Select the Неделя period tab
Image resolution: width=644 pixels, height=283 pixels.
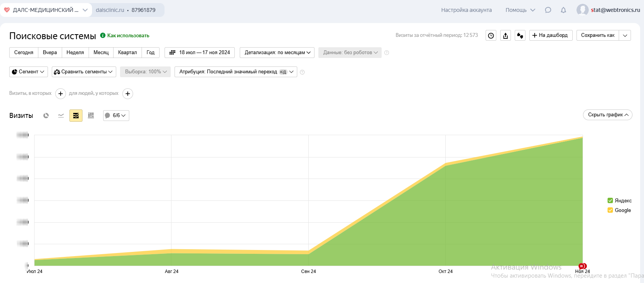75,53
